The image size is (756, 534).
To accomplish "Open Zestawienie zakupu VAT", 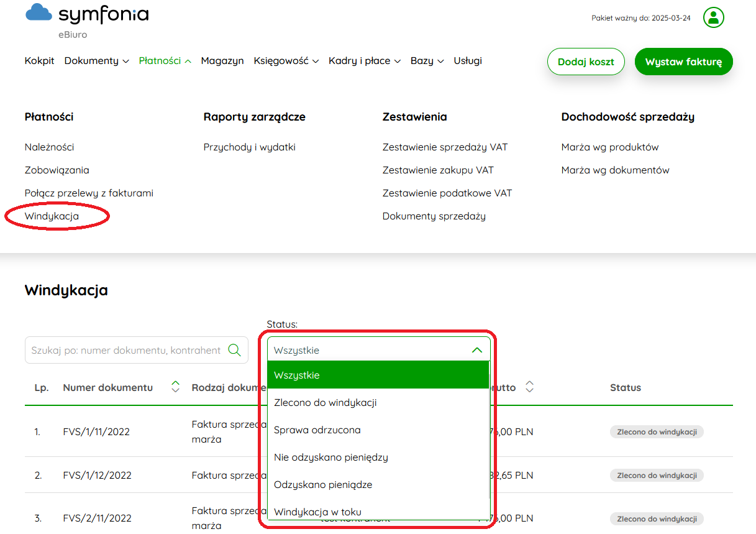I will coord(438,170).
